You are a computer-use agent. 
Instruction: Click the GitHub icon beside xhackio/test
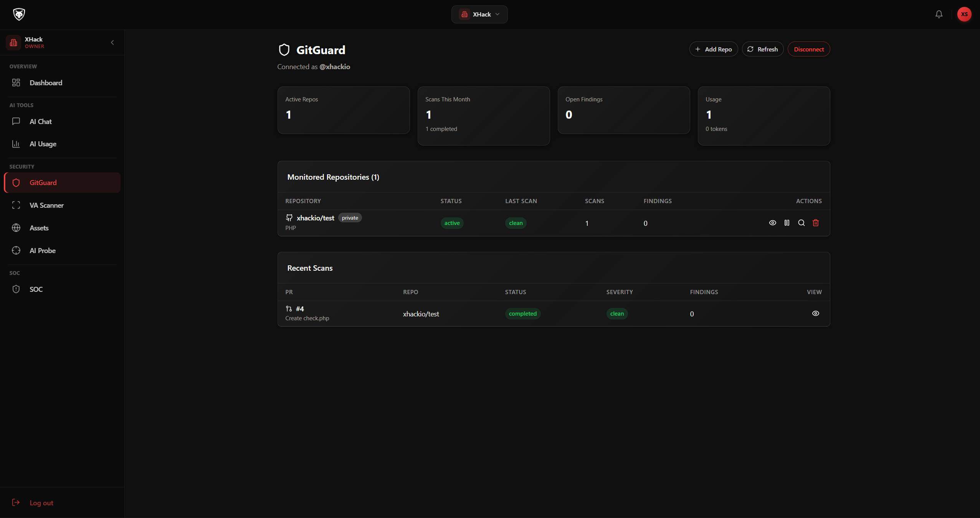point(289,218)
